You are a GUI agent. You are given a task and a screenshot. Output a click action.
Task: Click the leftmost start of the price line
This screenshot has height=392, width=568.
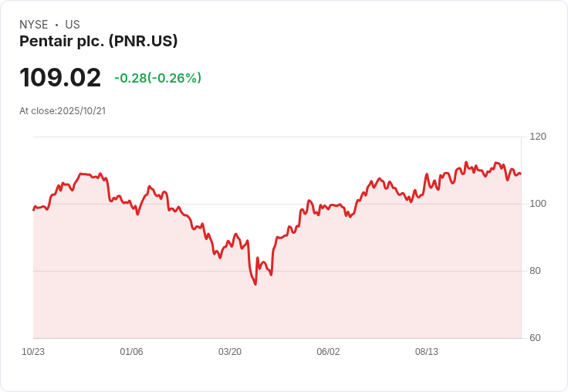33,210
